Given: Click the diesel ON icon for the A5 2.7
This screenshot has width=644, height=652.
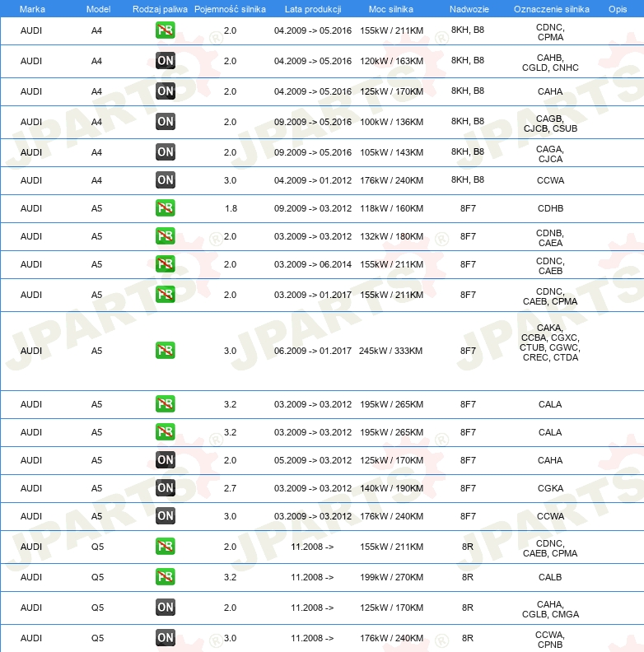Looking at the screenshot, I should (x=166, y=488).
